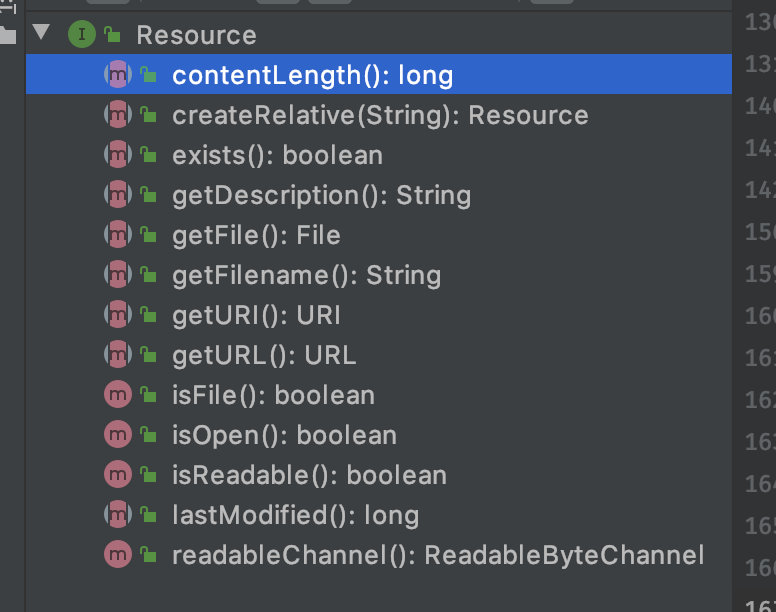The height and width of the screenshot is (612, 776).
Task: Select isFile(): boolean method
Action: (x=273, y=395)
